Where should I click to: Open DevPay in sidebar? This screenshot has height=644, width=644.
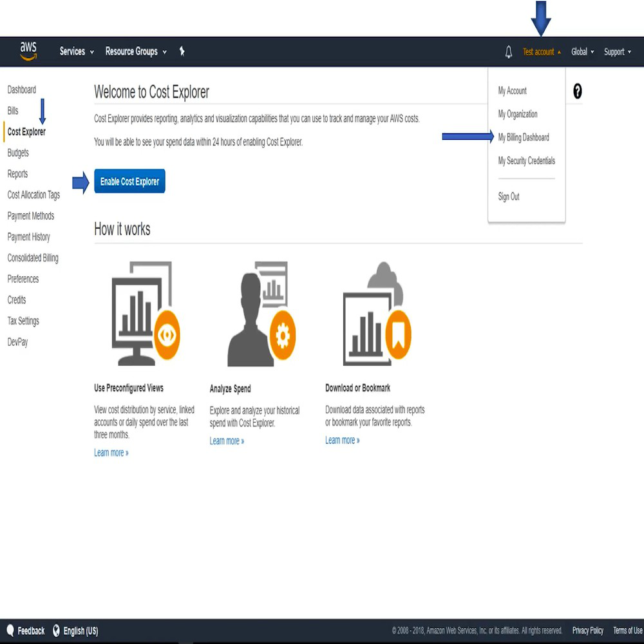(17, 342)
